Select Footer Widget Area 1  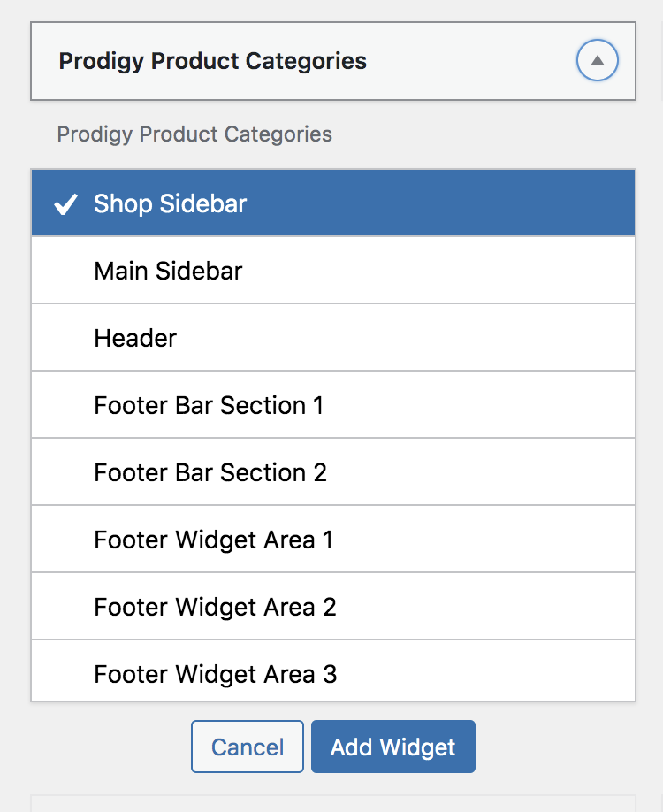coord(333,540)
